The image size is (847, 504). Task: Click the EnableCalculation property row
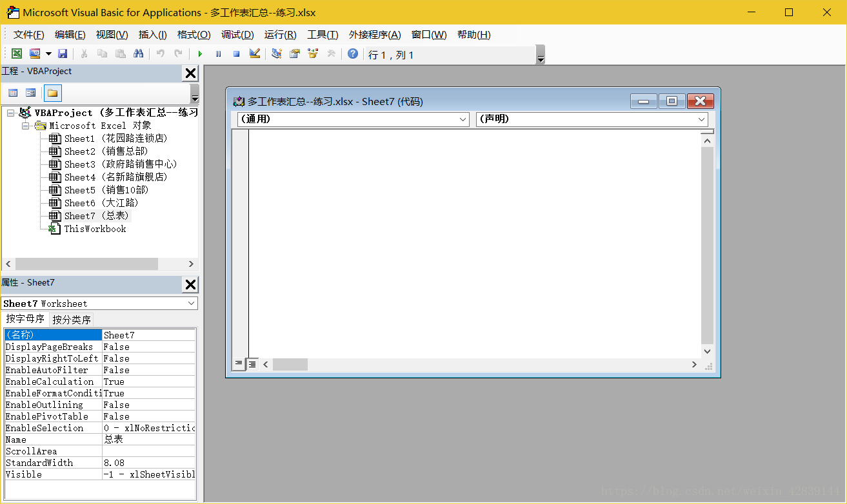99,382
